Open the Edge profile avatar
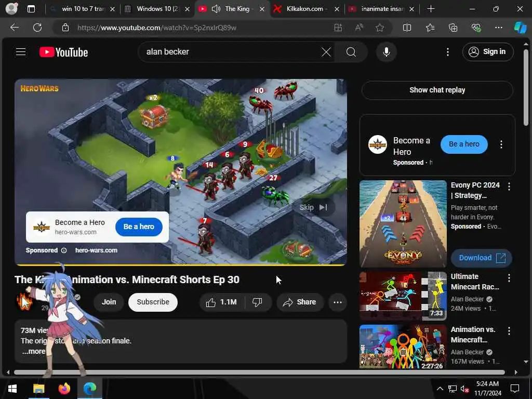532x399 pixels. [11, 8]
